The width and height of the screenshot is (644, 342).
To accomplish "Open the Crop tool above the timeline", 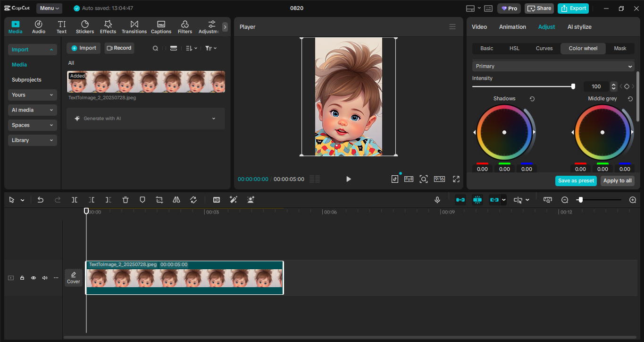I will pyautogui.click(x=159, y=200).
